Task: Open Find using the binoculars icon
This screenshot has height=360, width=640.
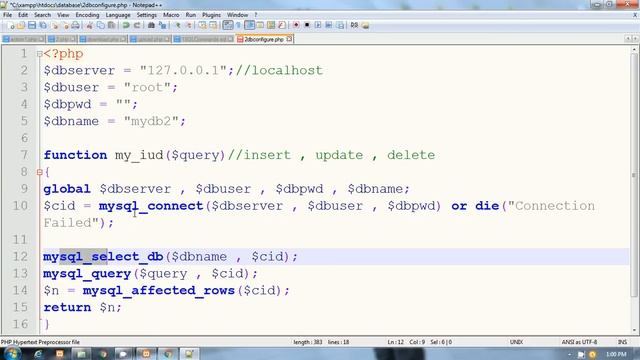Action: tap(151, 25)
